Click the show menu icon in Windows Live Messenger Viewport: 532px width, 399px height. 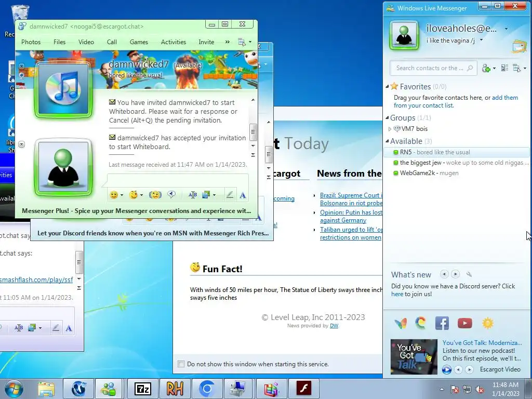[x=517, y=68]
